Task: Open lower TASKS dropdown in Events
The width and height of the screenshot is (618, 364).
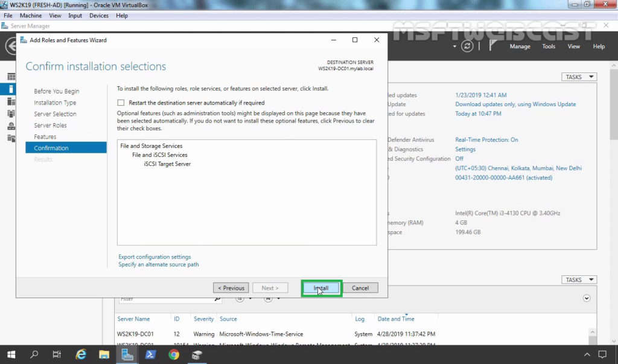Action: [579, 279]
